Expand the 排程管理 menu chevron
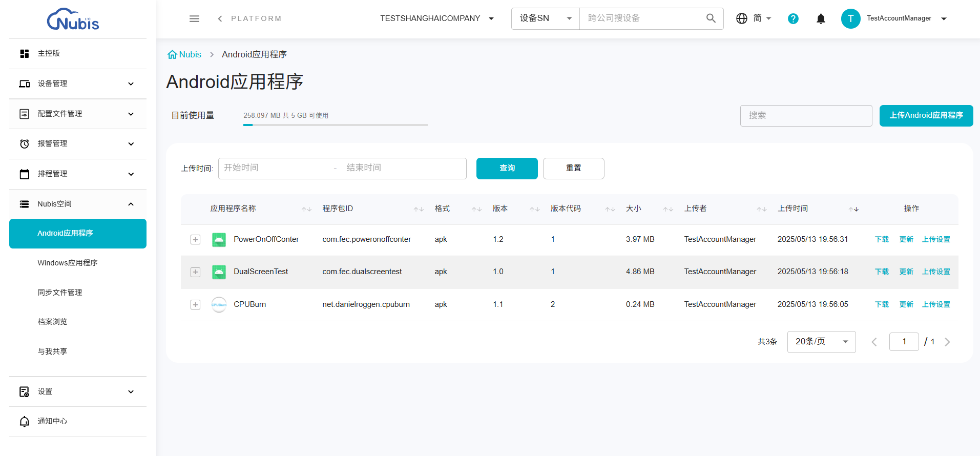The width and height of the screenshot is (980, 456). pyautogui.click(x=131, y=174)
